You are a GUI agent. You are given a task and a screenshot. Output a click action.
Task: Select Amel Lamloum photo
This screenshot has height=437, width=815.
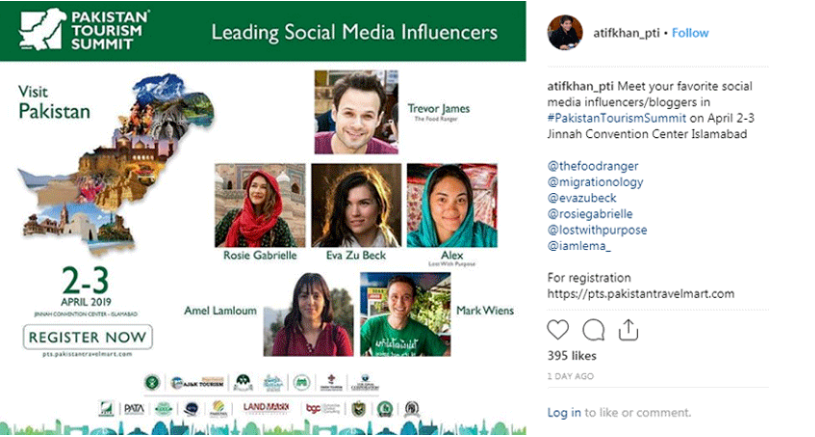point(308,314)
